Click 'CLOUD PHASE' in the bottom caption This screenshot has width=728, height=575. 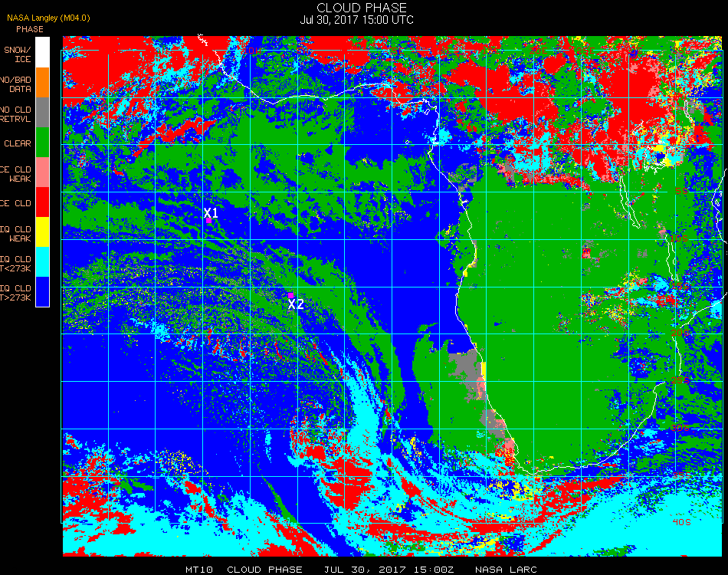pyautogui.click(x=264, y=570)
